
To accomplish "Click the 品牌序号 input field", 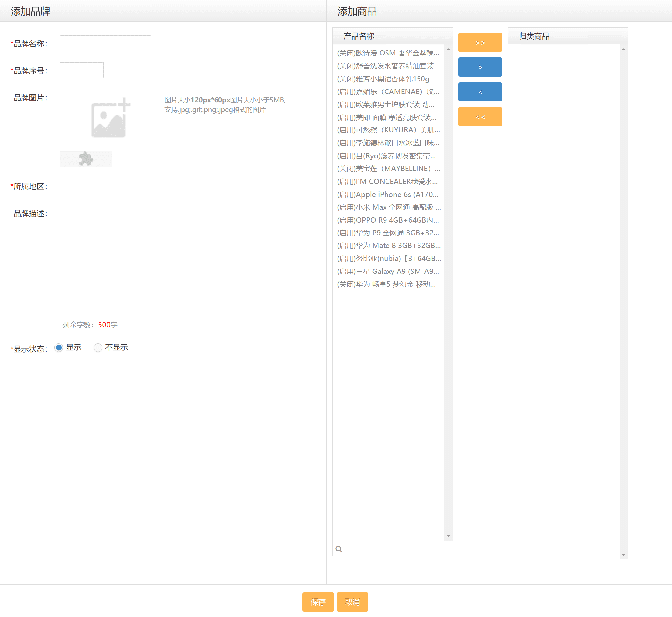I will [x=82, y=70].
